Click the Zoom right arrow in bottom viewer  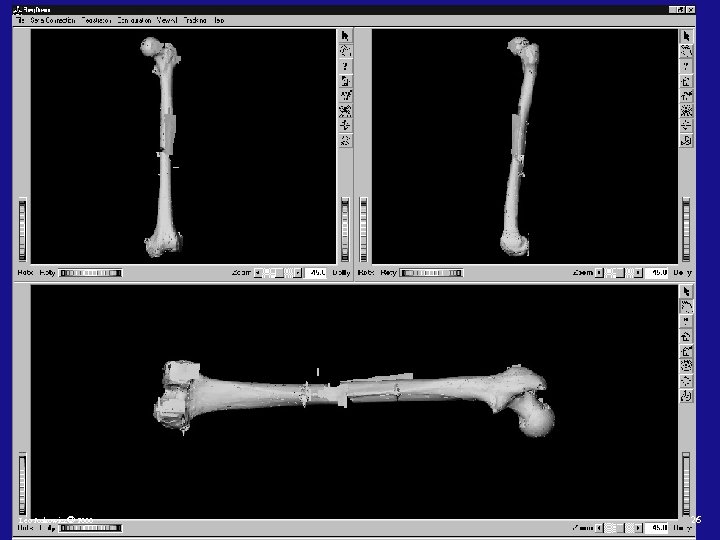click(638, 528)
